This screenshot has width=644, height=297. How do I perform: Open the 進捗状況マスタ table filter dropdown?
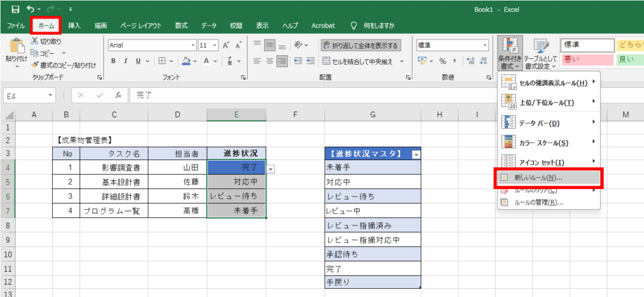415,154
